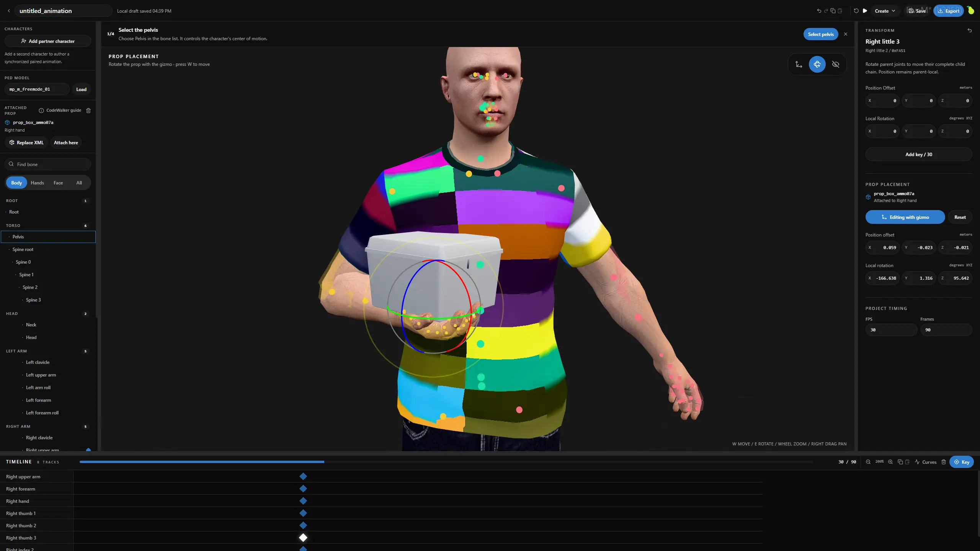
Task: Edit prop Position offset X field
Action: (x=882, y=247)
